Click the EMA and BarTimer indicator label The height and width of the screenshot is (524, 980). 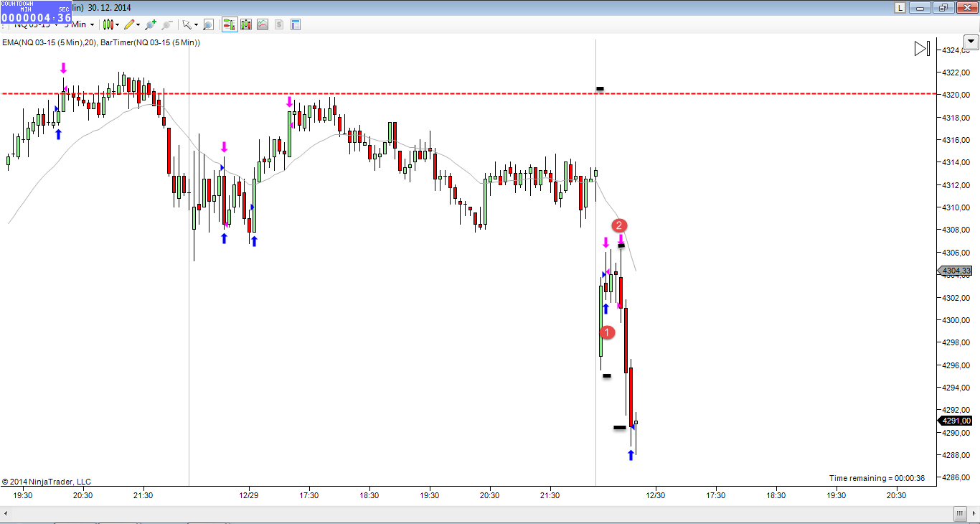(x=100, y=43)
